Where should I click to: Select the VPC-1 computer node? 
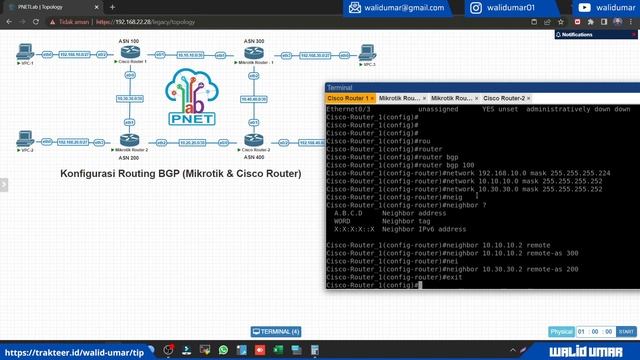(25, 52)
